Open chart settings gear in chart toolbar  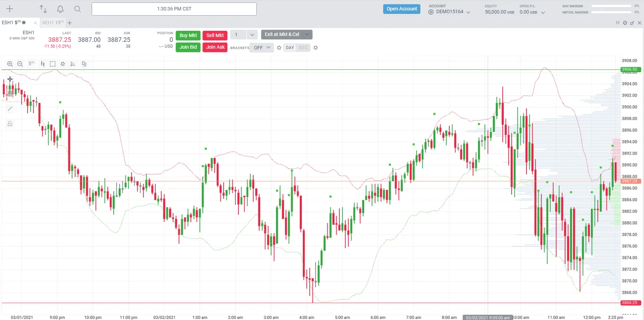tap(63, 64)
